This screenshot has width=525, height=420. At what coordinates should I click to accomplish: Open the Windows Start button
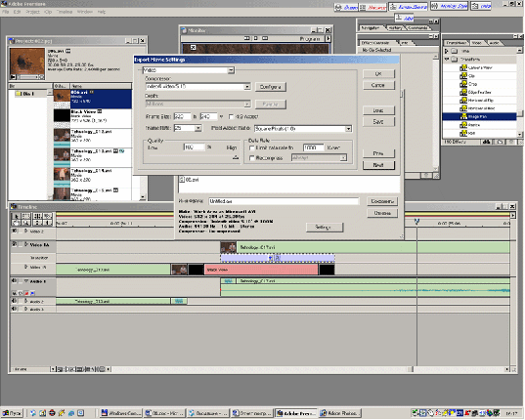(12, 413)
